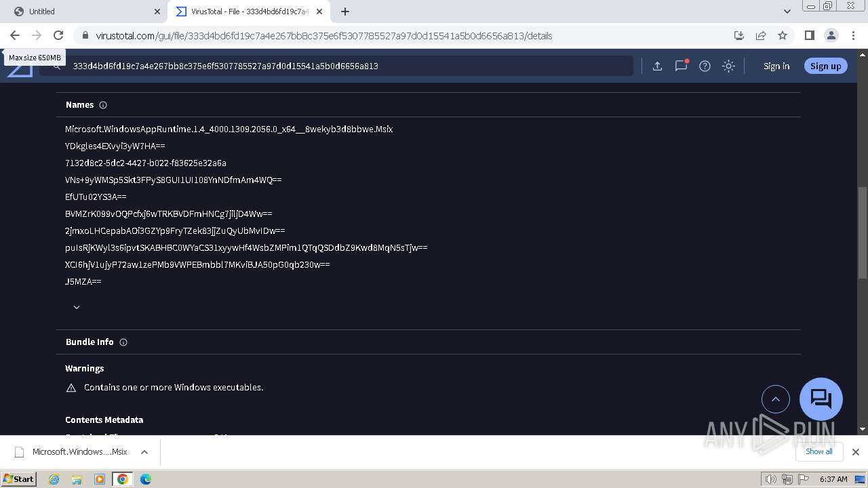Select name starting with VNs+9yWMSp5Skt3

coord(174,180)
